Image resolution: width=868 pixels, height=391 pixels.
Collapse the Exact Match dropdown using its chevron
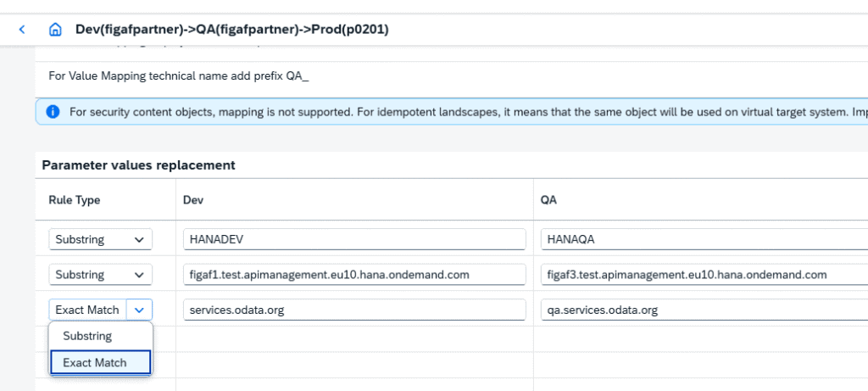(140, 310)
